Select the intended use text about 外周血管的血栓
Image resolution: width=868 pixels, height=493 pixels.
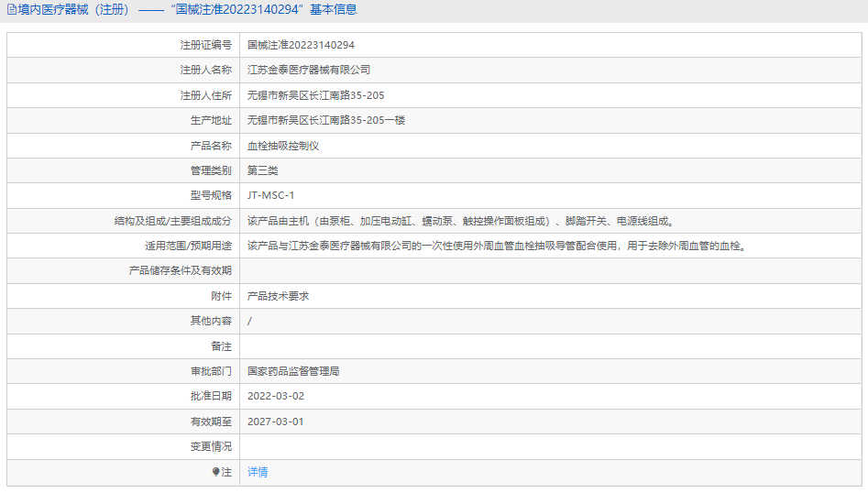[x=498, y=246]
